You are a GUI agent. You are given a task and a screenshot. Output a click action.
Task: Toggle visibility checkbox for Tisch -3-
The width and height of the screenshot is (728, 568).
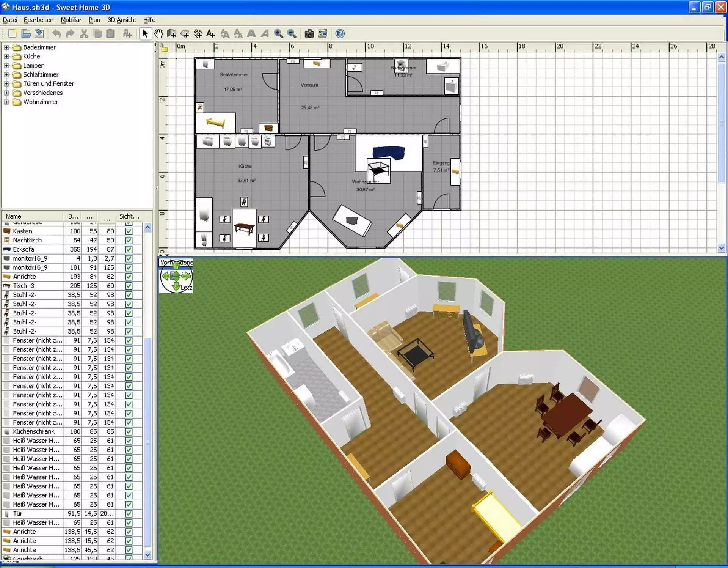[x=129, y=286]
